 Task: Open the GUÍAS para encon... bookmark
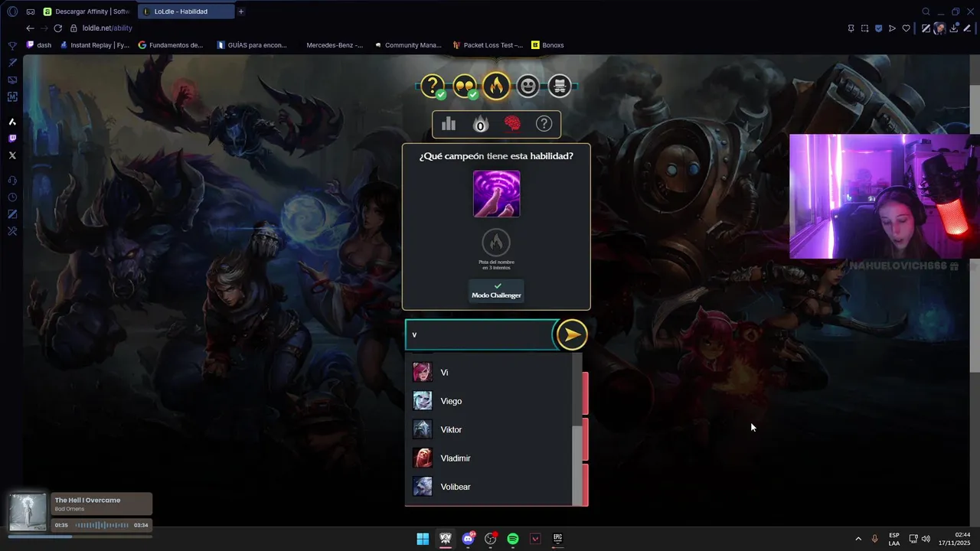click(252, 45)
